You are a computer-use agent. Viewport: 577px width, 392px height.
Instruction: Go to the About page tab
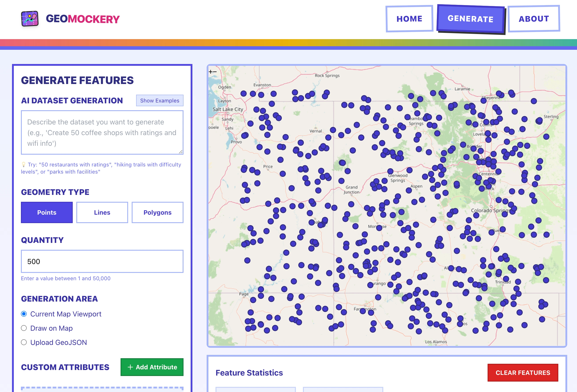point(534,19)
